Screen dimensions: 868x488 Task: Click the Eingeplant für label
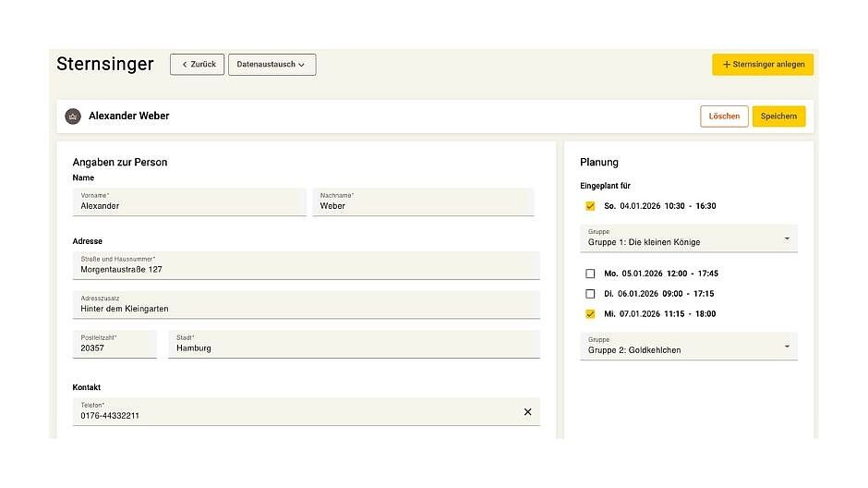605,186
